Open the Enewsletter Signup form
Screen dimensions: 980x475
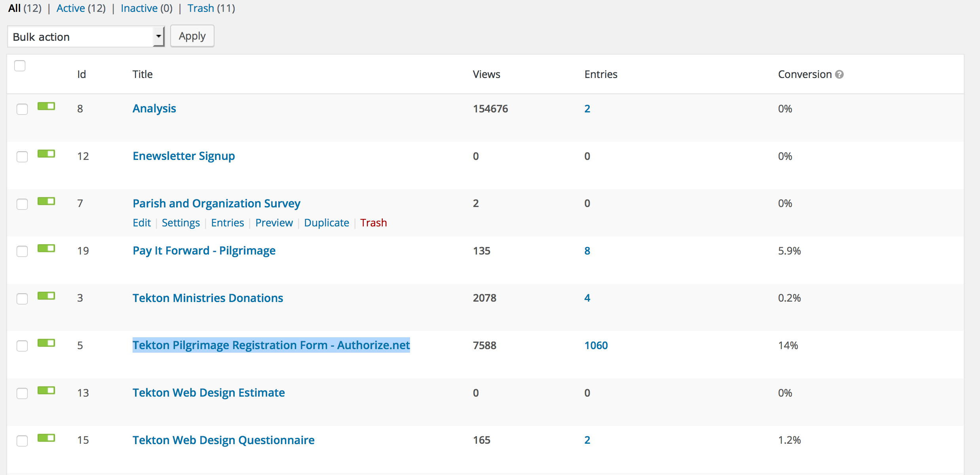[x=184, y=156]
